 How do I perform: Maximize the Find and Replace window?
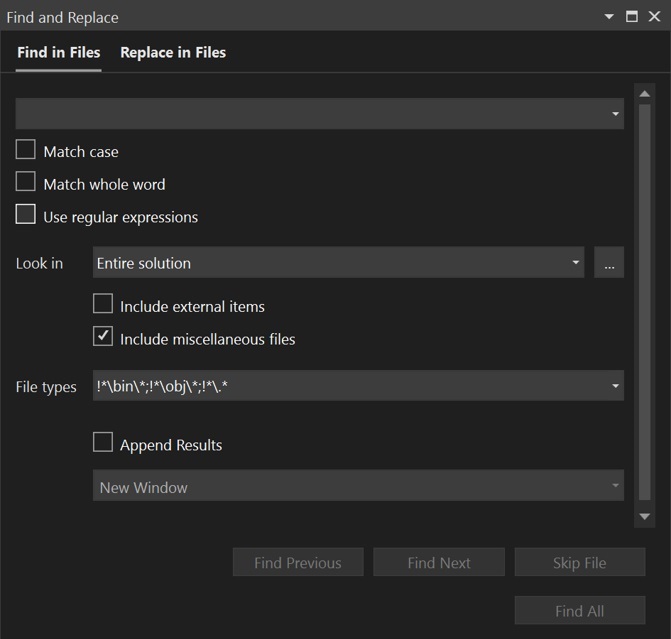pos(632,17)
